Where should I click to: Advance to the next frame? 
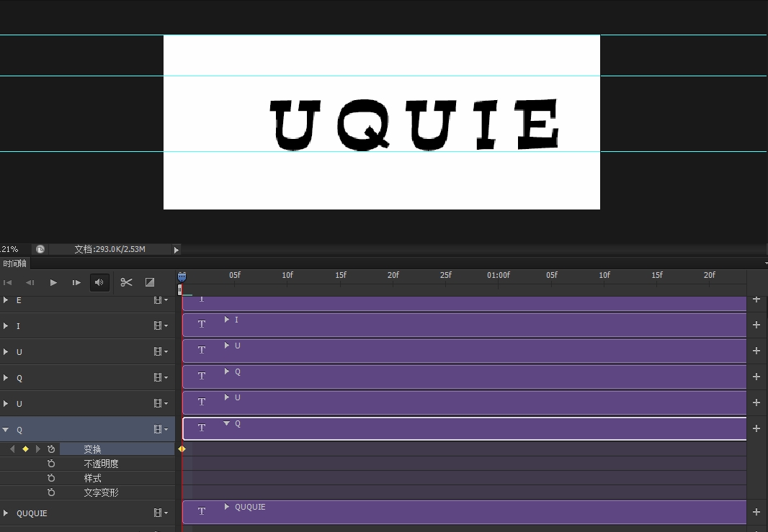[76, 283]
